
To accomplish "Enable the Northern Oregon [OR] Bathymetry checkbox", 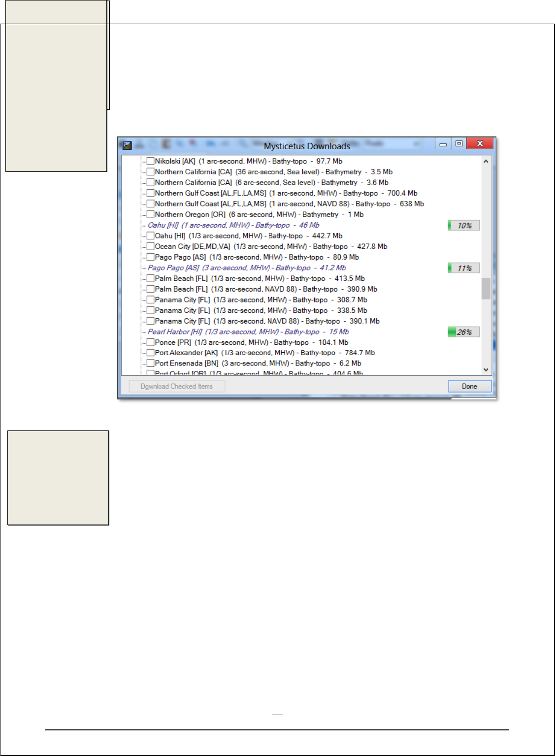I will pyautogui.click(x=151, y=214).
